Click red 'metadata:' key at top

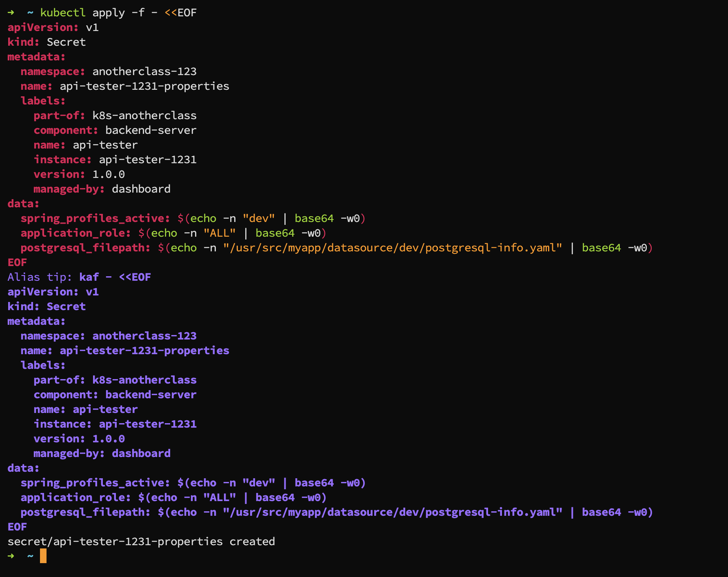tap(37, 57)
